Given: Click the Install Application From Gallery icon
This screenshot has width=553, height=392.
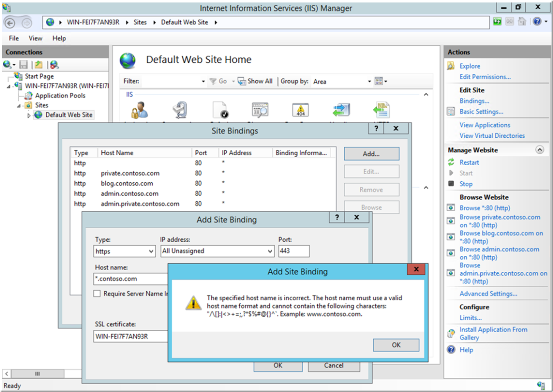Looking at the screenshot, I should 451,333.
